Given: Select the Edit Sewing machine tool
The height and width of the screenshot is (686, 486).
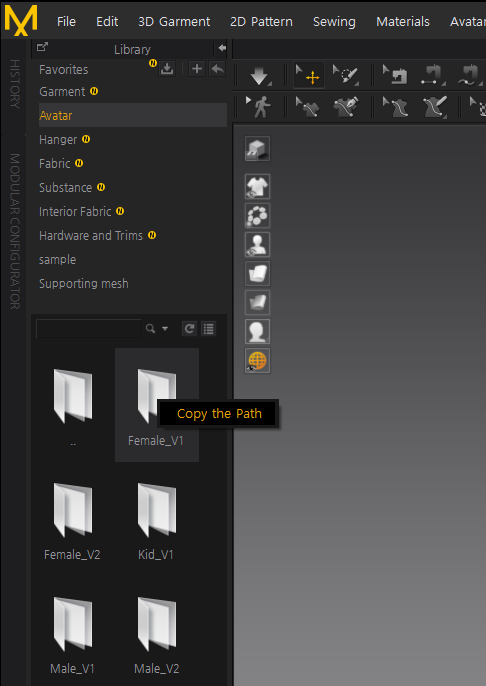Looking at the screenshot, I should (x=395, y=75).
